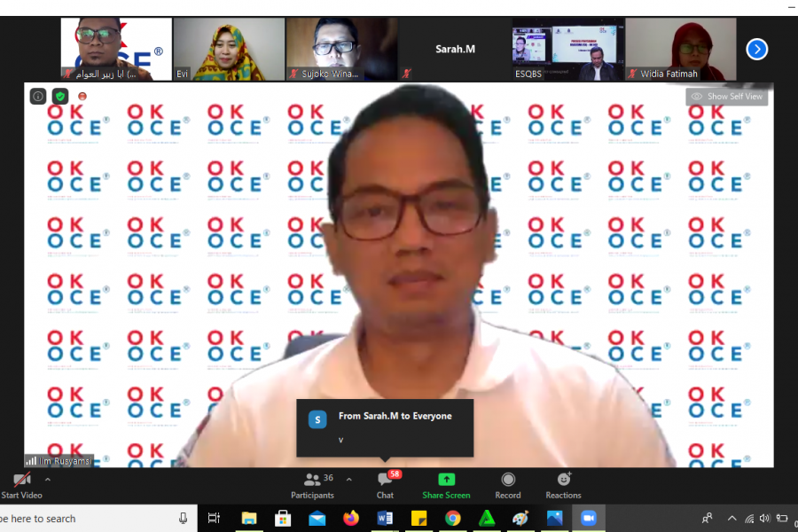
Task: Expand video options arrow beside Start Video
Action: pos(48,479)
